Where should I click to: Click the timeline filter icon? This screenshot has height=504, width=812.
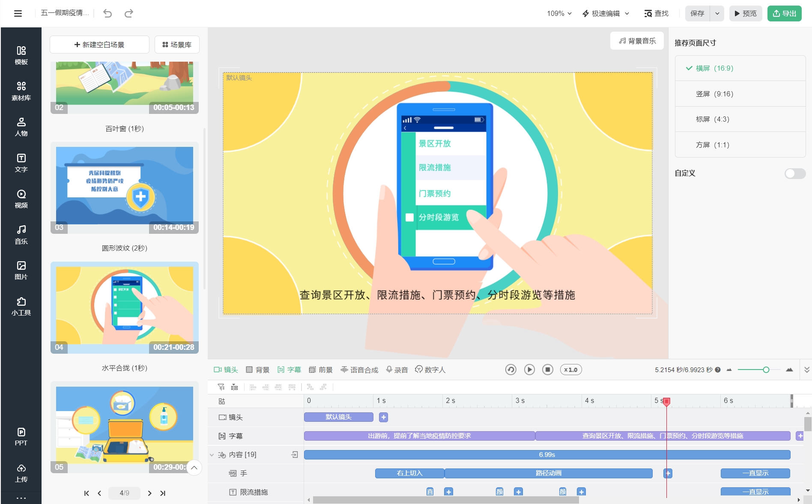(x=221, y=387)
